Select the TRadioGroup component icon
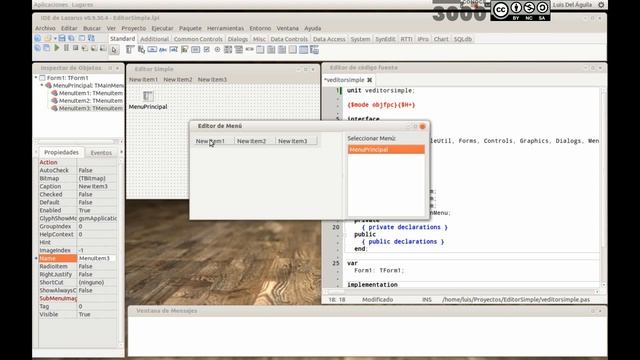The height and width of the screenshot is (360, 640). 271,49
